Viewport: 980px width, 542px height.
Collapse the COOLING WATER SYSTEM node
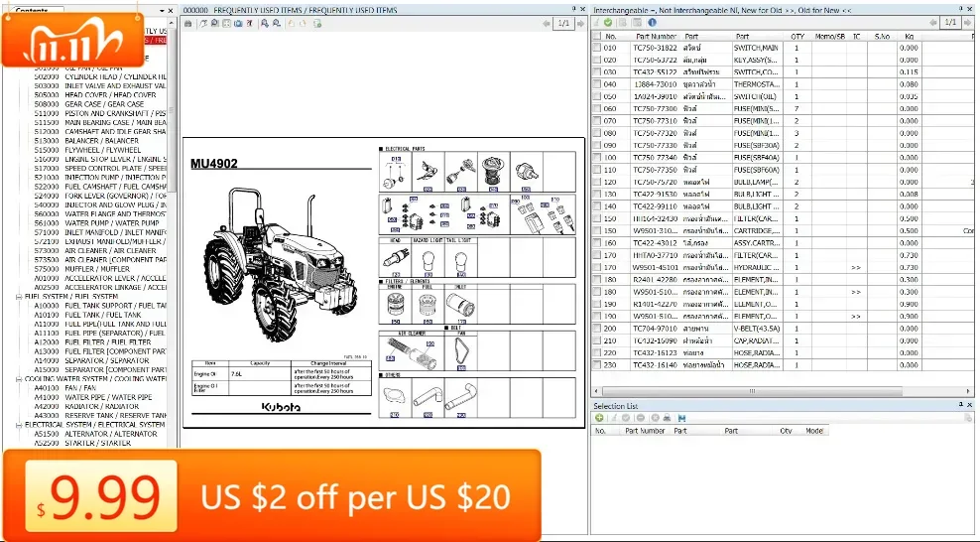coord(20,378)
